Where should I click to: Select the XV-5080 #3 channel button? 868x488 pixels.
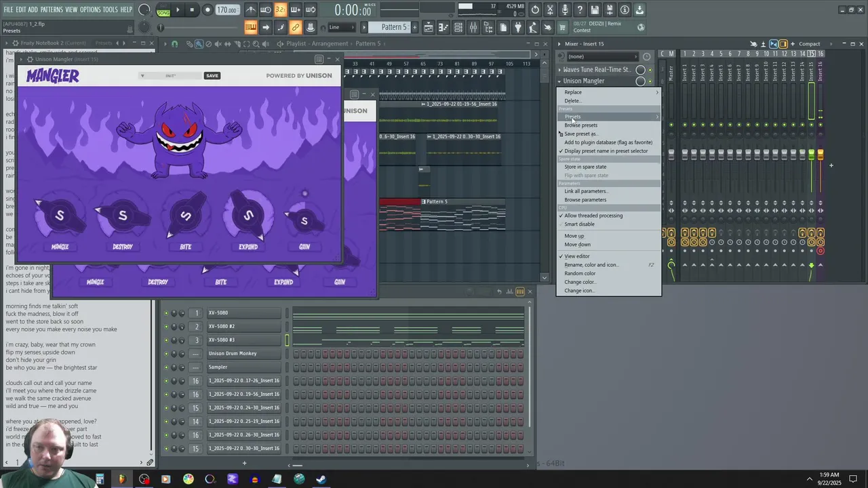coord(244,340)
